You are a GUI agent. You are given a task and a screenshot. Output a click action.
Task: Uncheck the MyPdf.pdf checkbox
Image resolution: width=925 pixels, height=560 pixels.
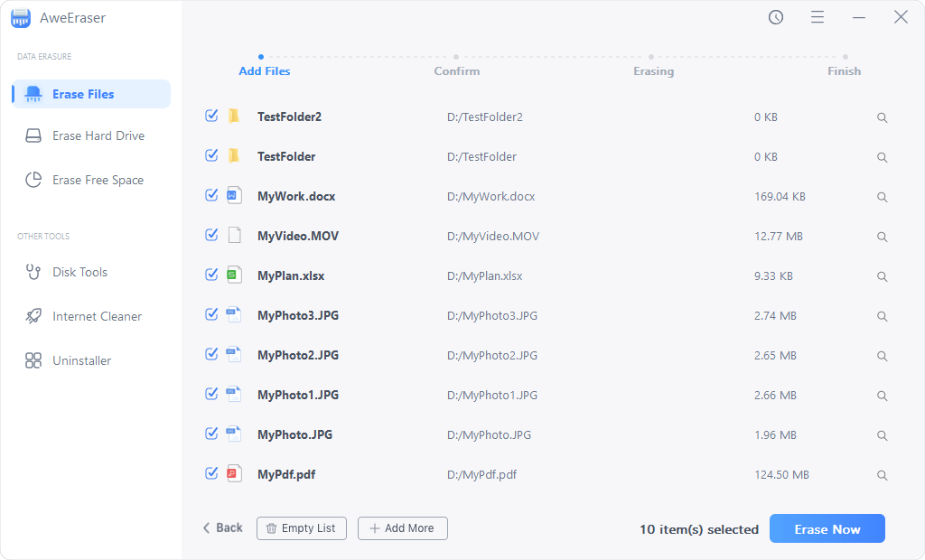click(x=211, y=473)
